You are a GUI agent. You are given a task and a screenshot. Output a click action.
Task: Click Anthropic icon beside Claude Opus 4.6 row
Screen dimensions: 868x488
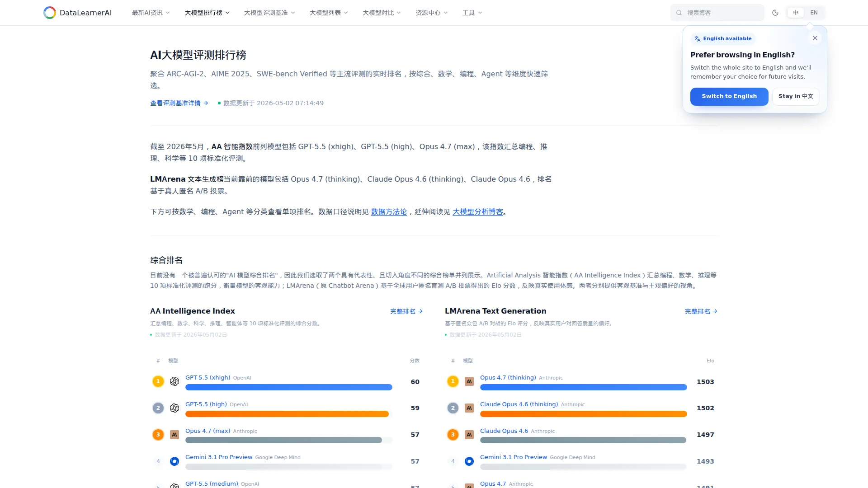tap(469, 435)
